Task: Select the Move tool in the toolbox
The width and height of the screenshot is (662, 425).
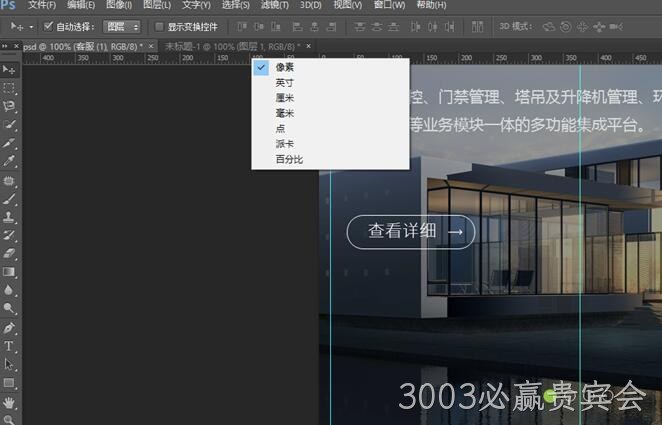Action: 9,70
